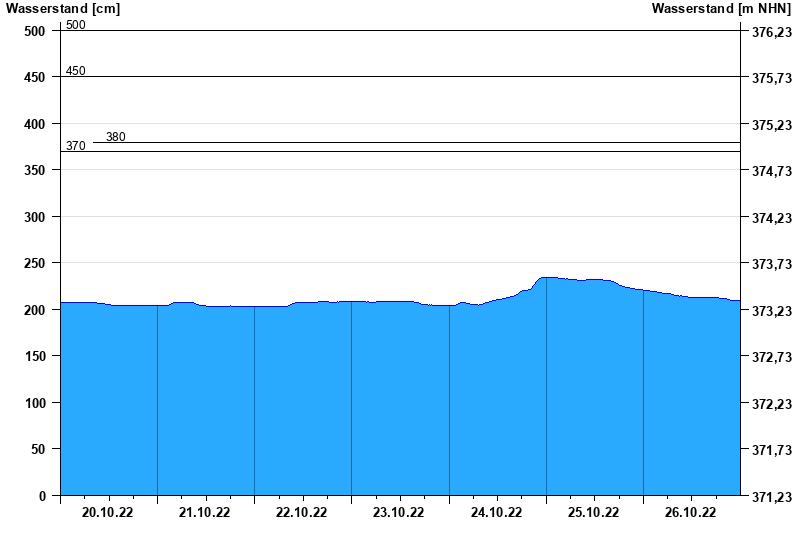
Task: Click the 374,73 value on right axis
Action: 772,171
